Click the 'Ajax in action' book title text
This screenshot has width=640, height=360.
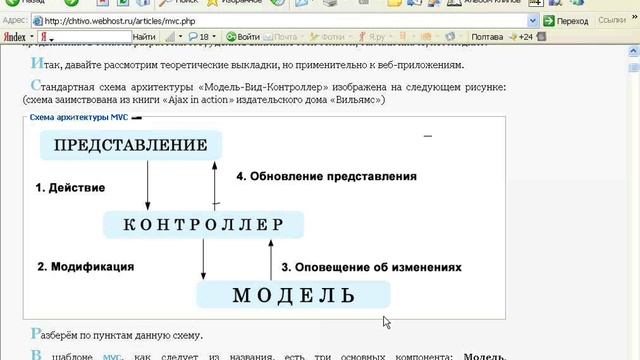click(x=198, y=100)
